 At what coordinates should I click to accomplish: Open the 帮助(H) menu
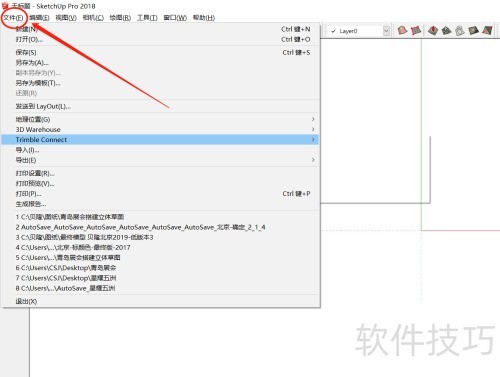tap(204, 18)
